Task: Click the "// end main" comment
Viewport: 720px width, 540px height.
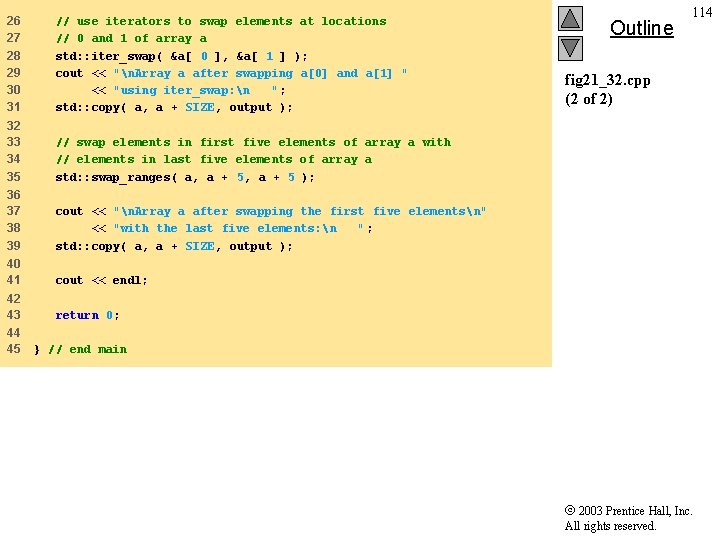Action: pyautogui.click(x=87, y=349)
